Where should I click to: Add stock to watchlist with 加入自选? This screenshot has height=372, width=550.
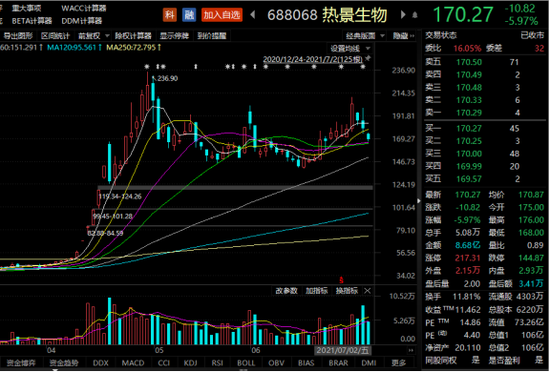pyautogui.click(x=222, y=15)
